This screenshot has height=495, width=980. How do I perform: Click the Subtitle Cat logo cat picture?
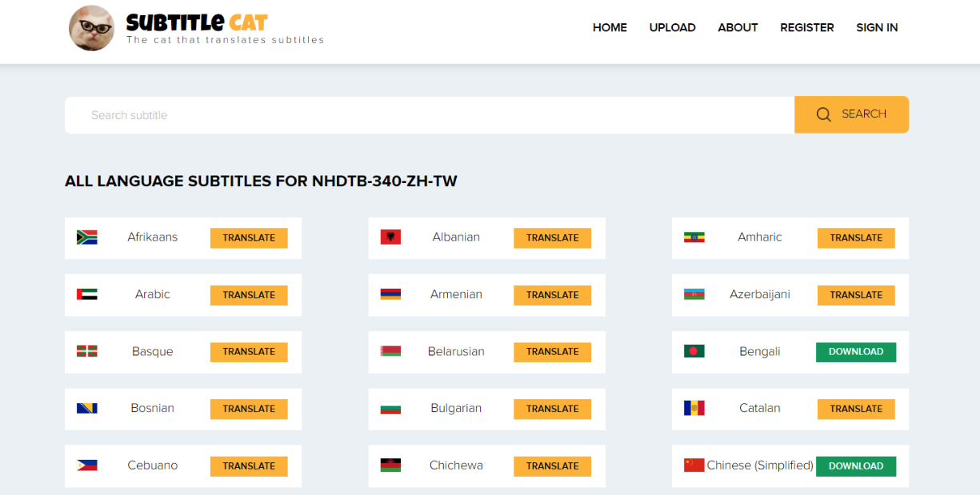click(x=92, y=28)
